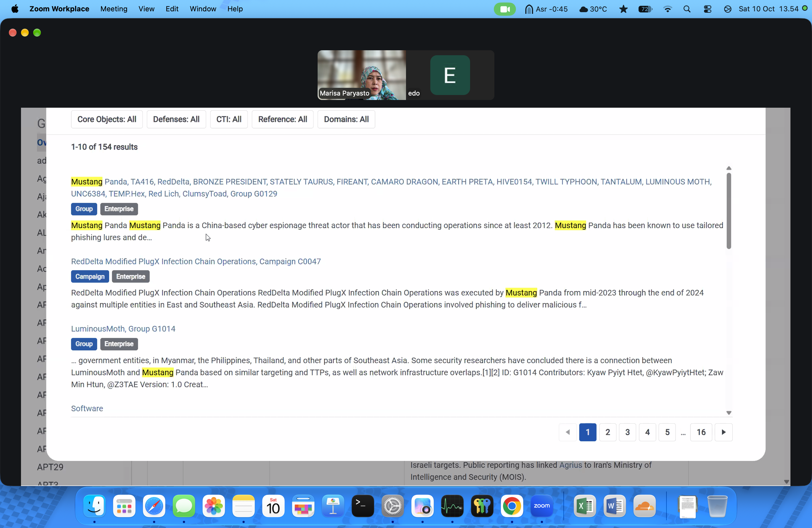This screenshot has height=528, width=812.
Task: Launch Microsoft Word from the Dock
Action: coord(615,506)
